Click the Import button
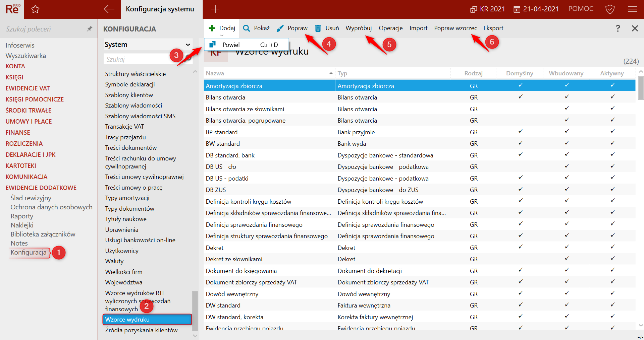 pyautogui.click(x=418, y=28)
